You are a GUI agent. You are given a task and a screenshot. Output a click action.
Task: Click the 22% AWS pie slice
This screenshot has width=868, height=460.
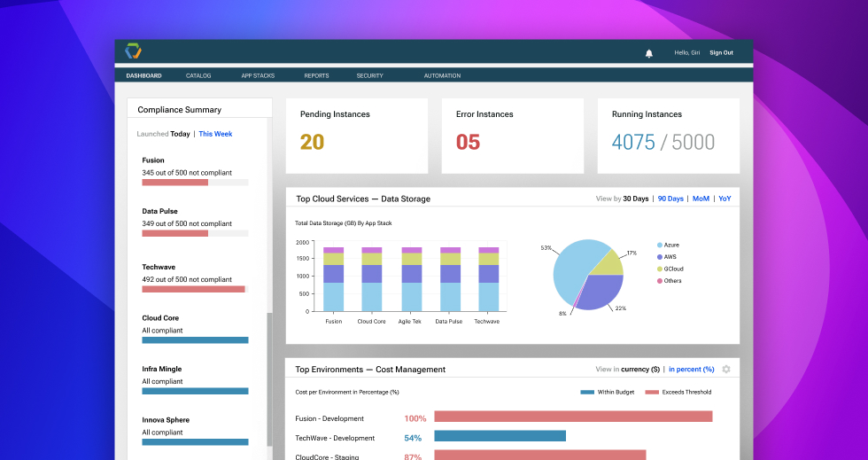click(600, 292)
